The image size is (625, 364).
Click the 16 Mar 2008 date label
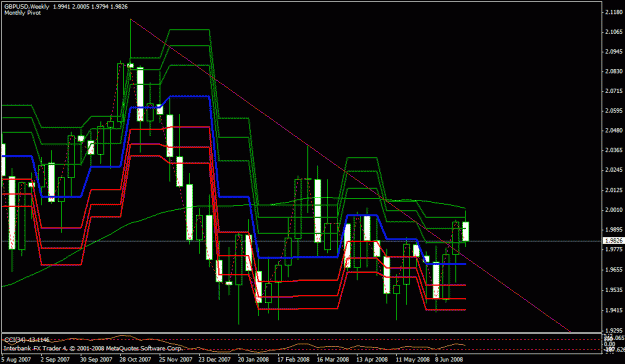(x=332, y=359)
